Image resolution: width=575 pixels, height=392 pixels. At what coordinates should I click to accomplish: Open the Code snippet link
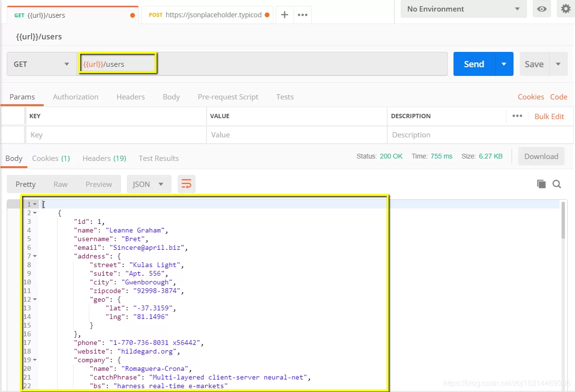click(559, 97)
